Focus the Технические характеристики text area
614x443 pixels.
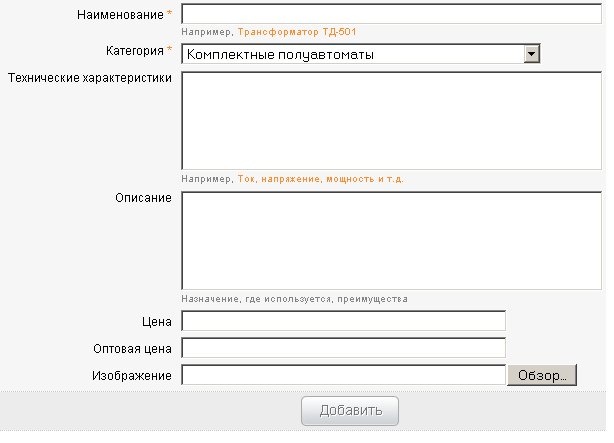tap(392, 121)
